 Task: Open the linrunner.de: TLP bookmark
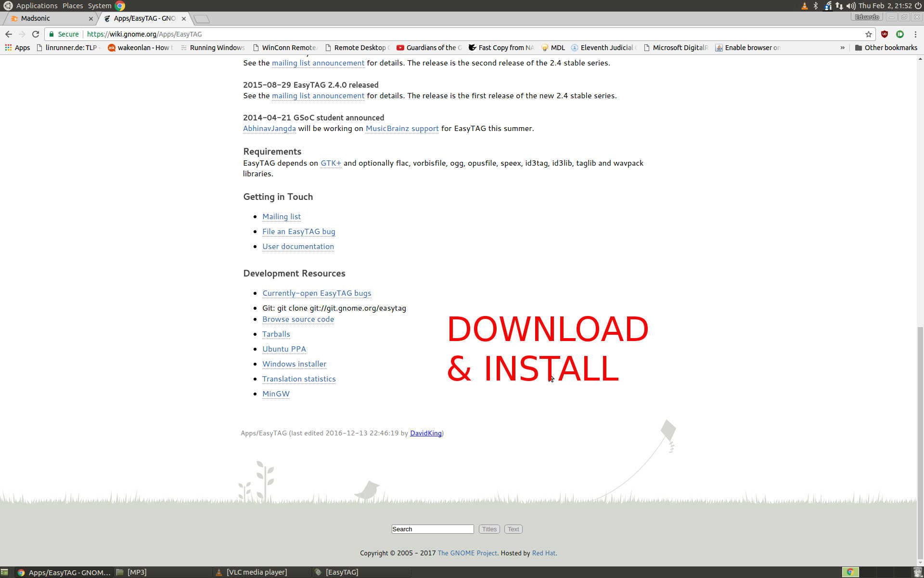tap(69, 48)
